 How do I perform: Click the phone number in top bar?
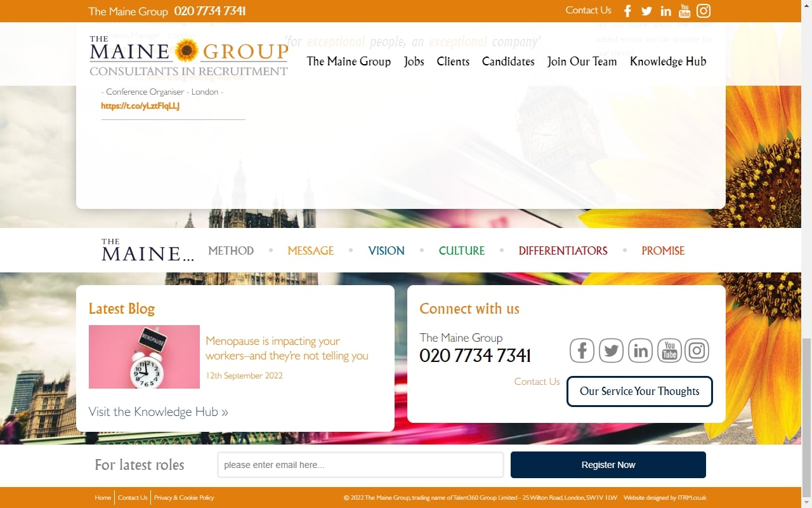tap(210, 11)
